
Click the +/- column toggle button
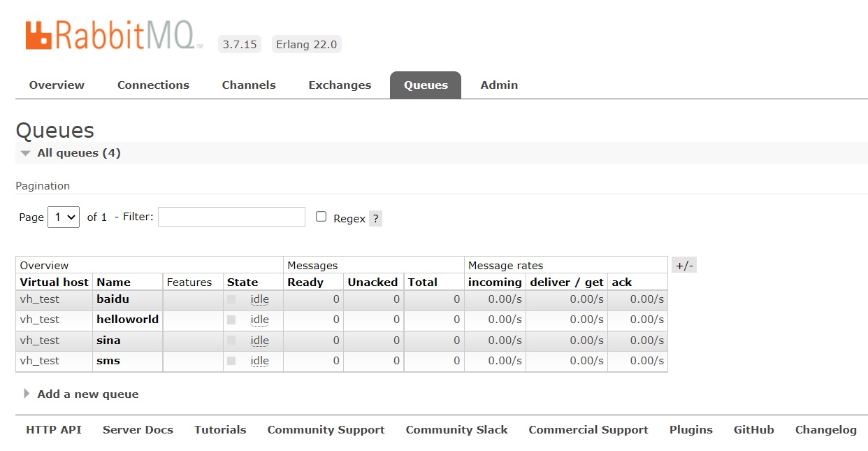[684, 265]
